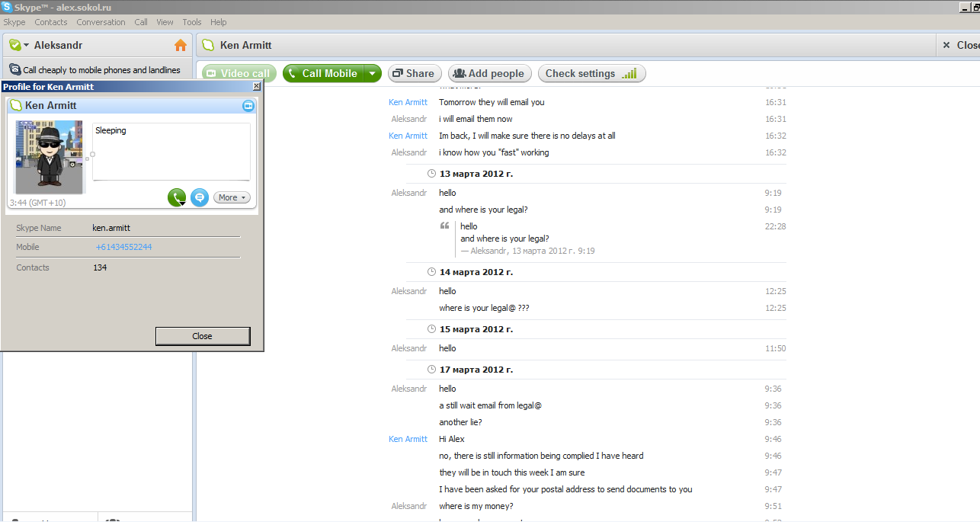Click the blue video camera icon in profile
This screenshot has height=522, width=980.
coord(248,105)
